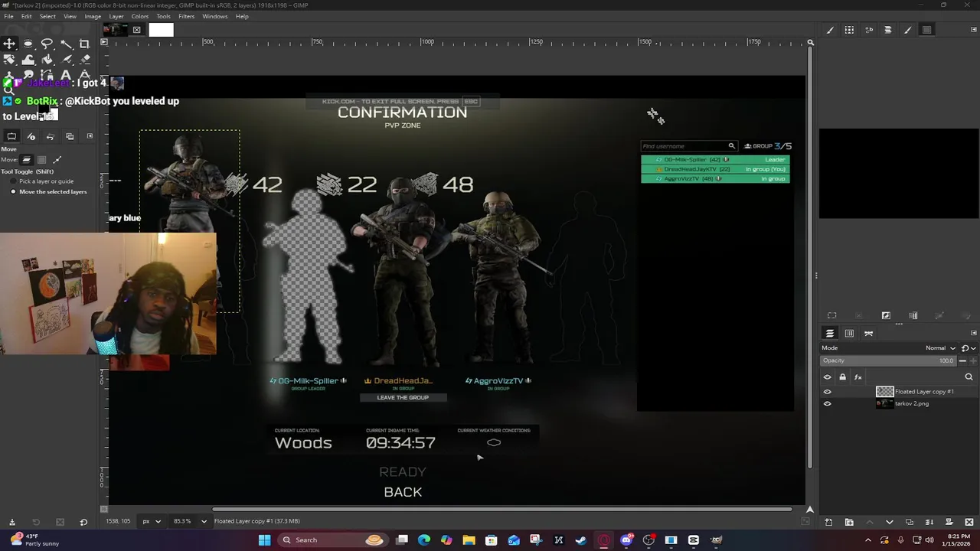The width and height of the screenshot is (980, 551).
Task: Lower the selected layer
Action: tap(889, 522)
